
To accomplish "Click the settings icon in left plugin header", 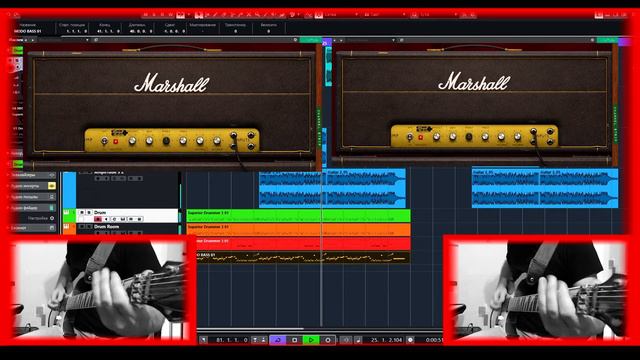I will tap(296, 40).
